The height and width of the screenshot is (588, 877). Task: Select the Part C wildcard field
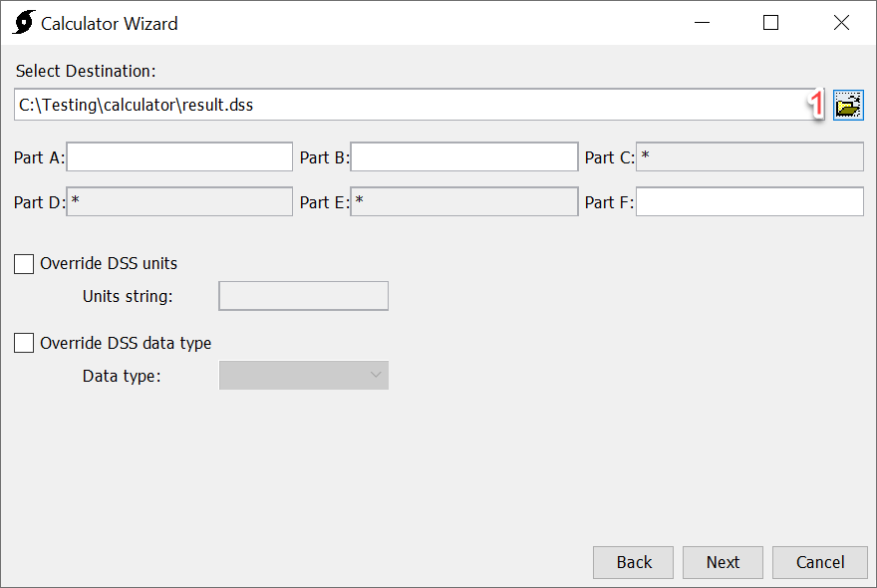(x=749, y=156)
